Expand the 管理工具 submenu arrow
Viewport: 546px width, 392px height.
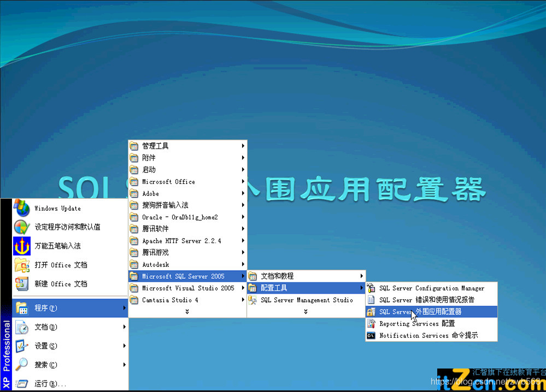pyautogui.click(x=243, y=146)
